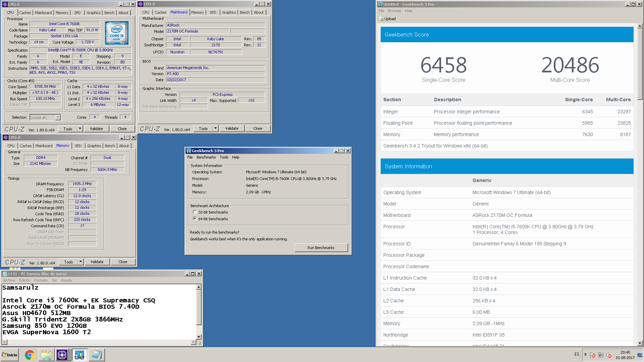Click the Multiplier value x 57.0
The width and height of the screenshot is (644, 362).
(x=45, y=93)
